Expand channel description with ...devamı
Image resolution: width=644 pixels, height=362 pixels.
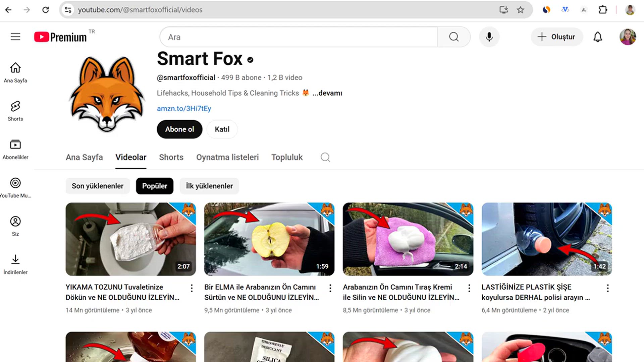[327, 93]
